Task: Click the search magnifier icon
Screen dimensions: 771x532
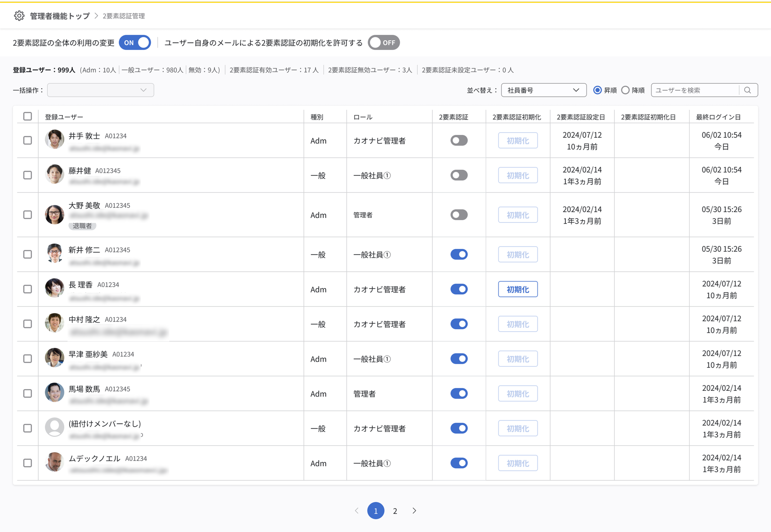Action: (x=748, y=90)
